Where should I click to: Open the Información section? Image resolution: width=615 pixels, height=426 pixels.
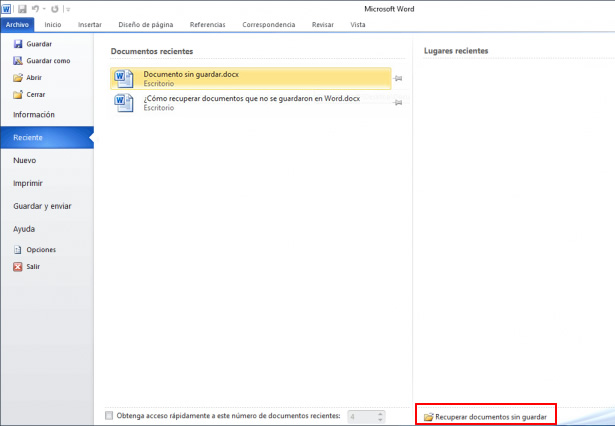click(x=47, y=115)
